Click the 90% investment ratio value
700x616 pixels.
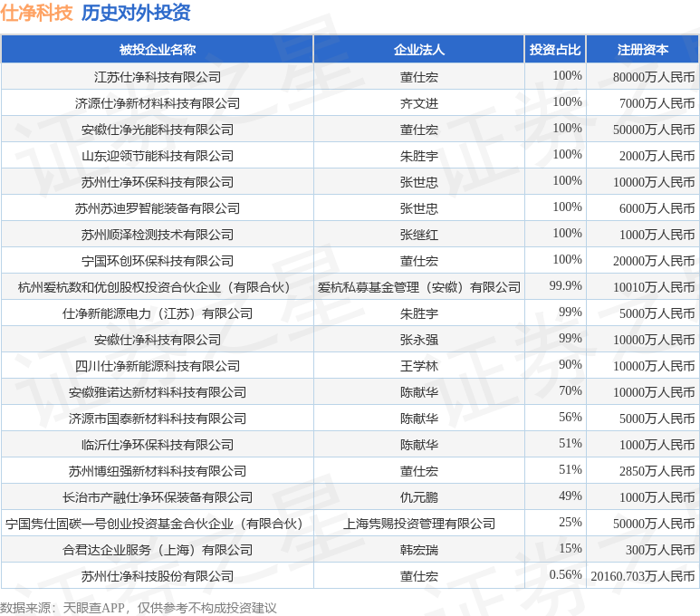click(x=571, y=364)
